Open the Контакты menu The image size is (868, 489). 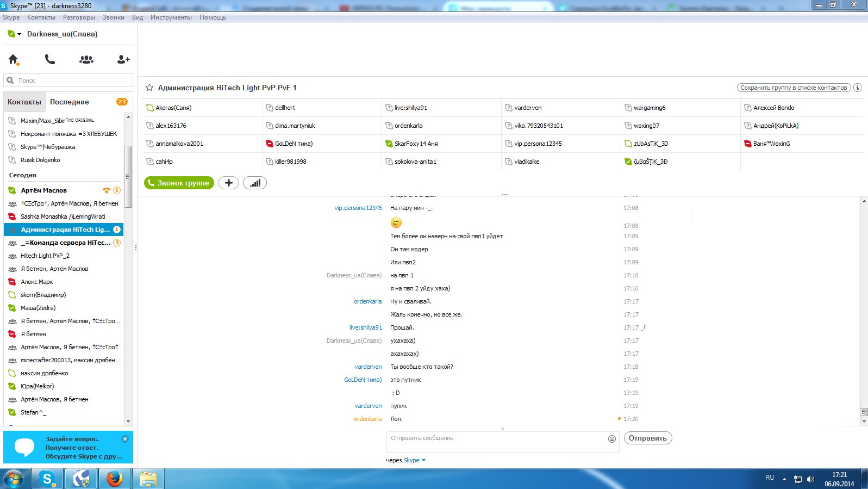click(x=41, y=17)
